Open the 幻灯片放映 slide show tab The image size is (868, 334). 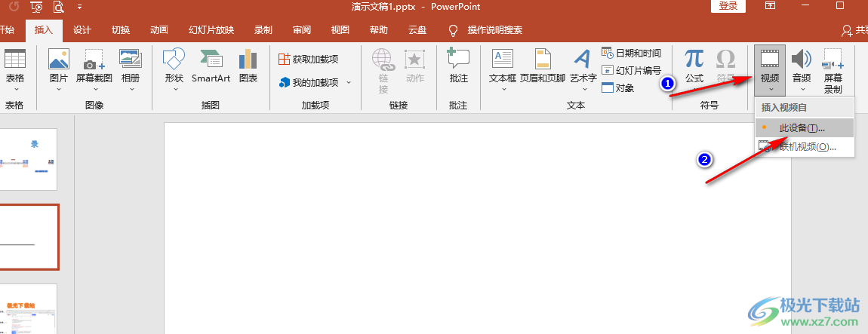click(x=210, y=30)
